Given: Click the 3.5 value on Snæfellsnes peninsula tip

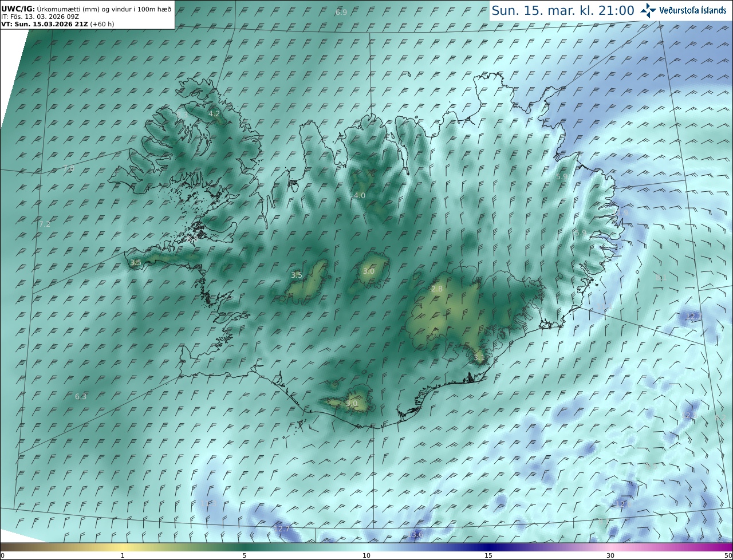Looking at the screenshot, I should click(136, 262).
